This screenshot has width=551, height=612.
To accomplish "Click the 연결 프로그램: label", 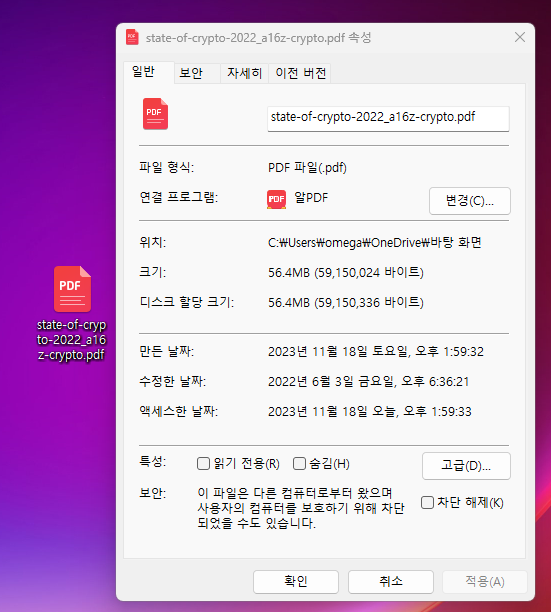I will click(179, 197).
